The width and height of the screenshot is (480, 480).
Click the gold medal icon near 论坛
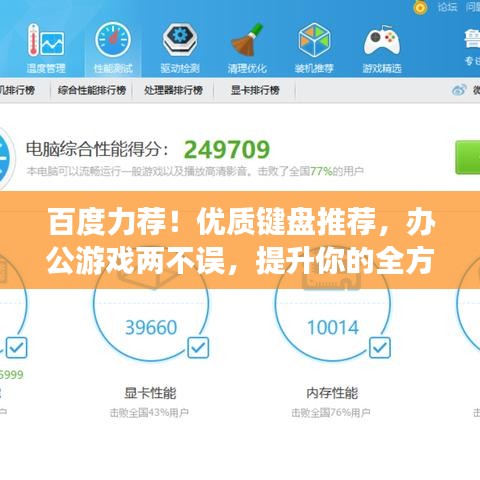coord(420,7)
